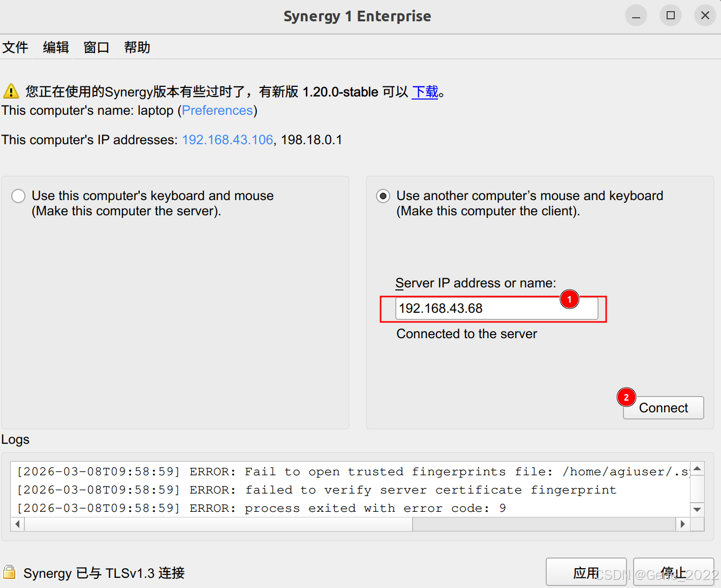721x588 pixels.
Task: Click the 'Logs' label
Action: 15,440
